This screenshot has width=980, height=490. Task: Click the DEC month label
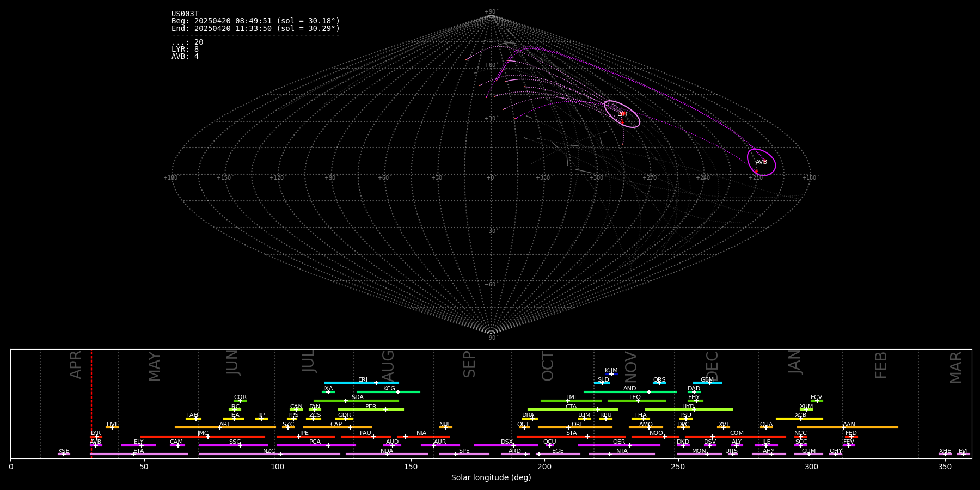coord(712,365)
